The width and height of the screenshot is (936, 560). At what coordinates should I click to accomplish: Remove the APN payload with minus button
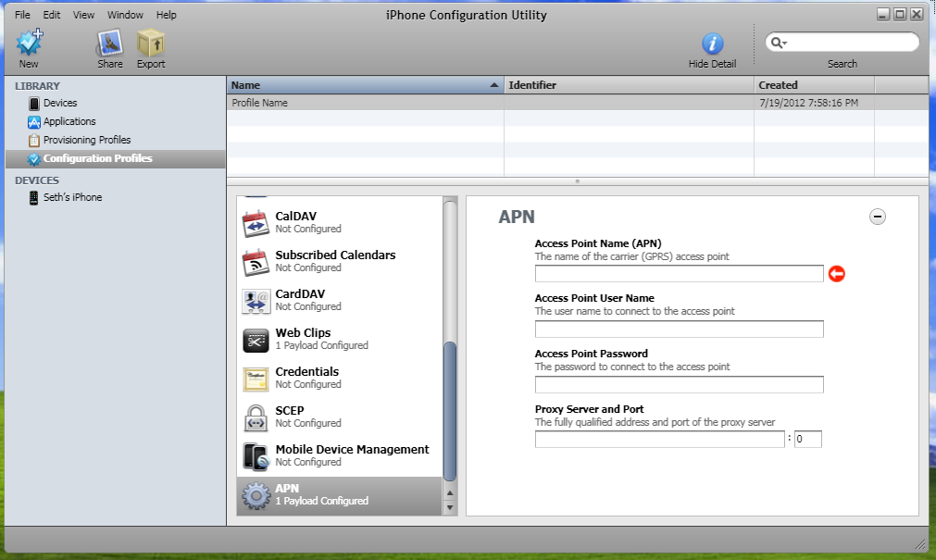click(x=878, y=217)
